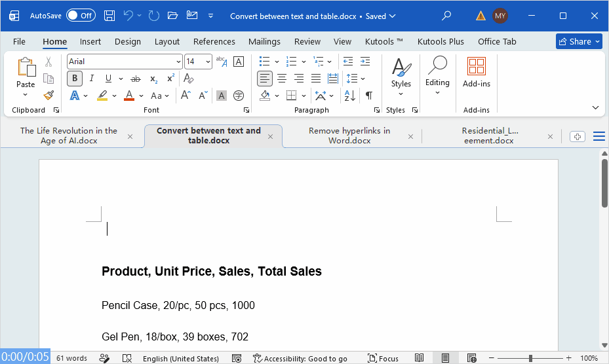The image size is (609, 364).
Task: Open the Layout ribbon tab
Action: click(167, 41)
